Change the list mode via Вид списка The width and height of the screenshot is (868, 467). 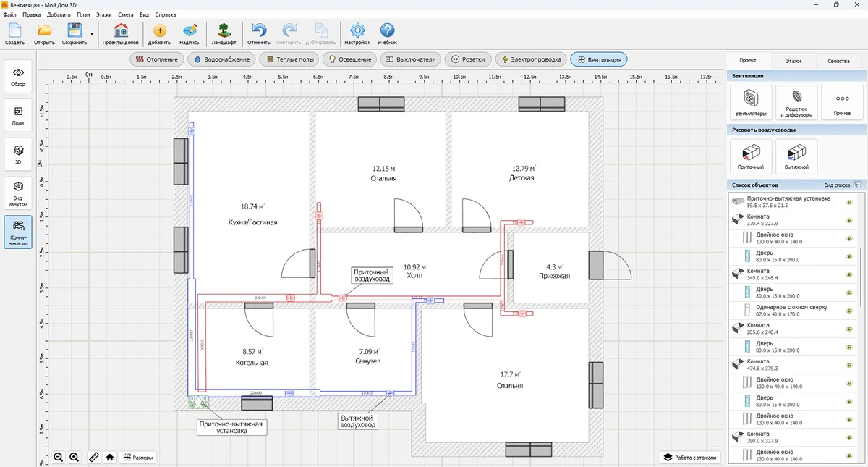(x=843, y=185)
